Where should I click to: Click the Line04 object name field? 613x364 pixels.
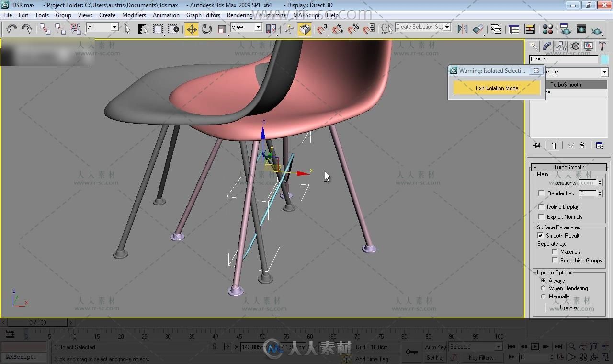(x=564, y=59)
